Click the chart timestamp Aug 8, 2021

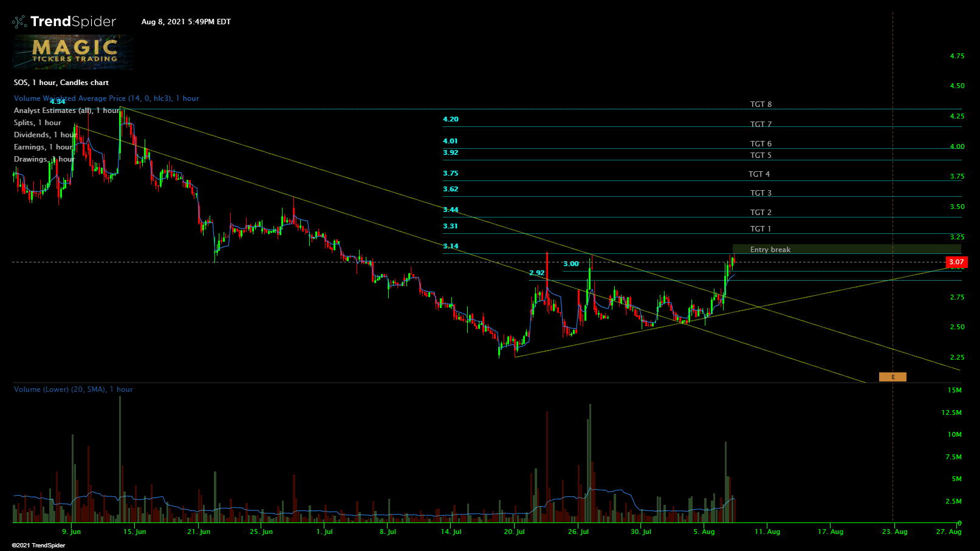[186, 22]
